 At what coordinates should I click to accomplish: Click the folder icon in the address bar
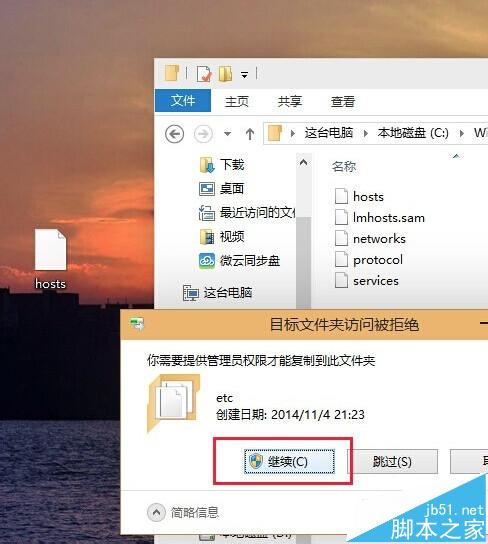(275, 133)
